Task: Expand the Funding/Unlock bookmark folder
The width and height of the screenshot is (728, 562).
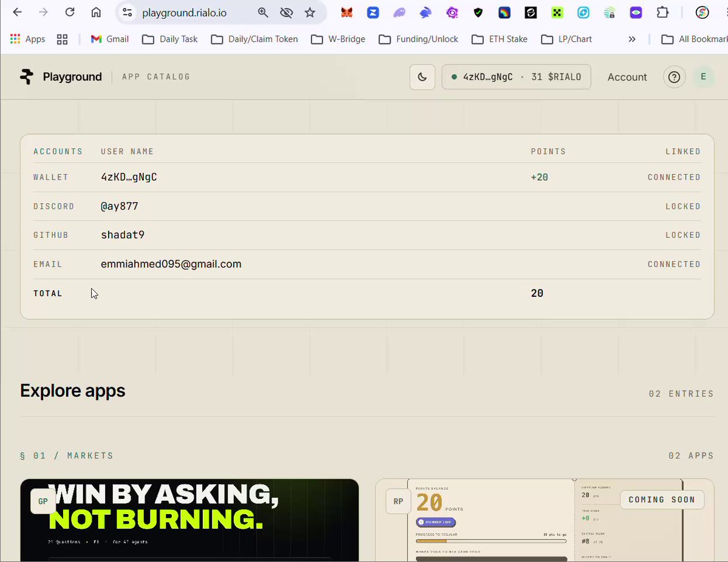Action: (418, 39)
